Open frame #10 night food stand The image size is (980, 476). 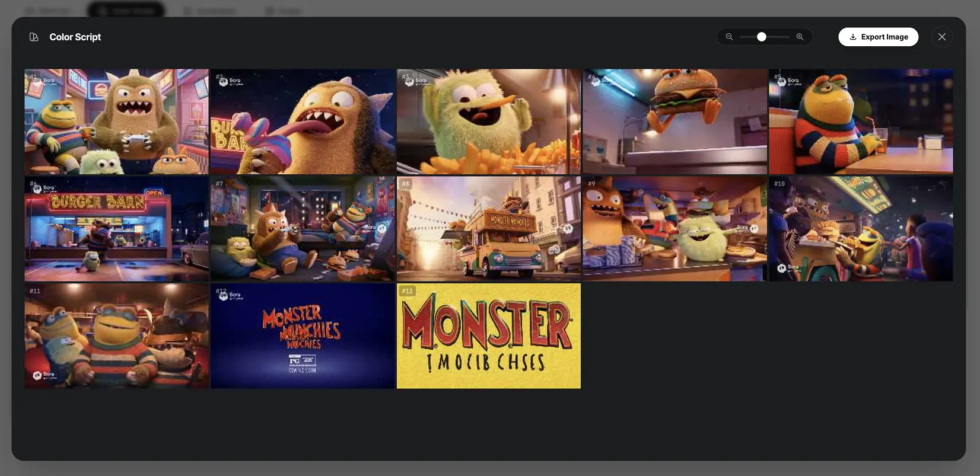point(860,229)
